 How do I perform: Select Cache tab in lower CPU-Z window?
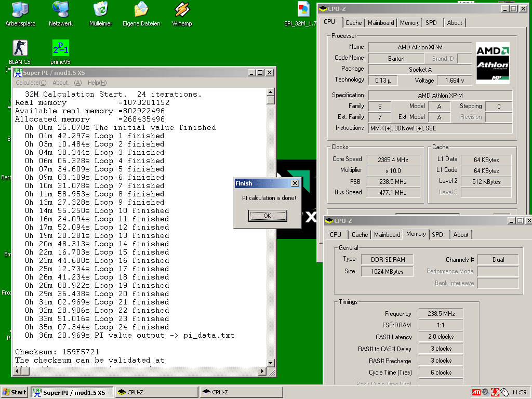coord(360,235)
